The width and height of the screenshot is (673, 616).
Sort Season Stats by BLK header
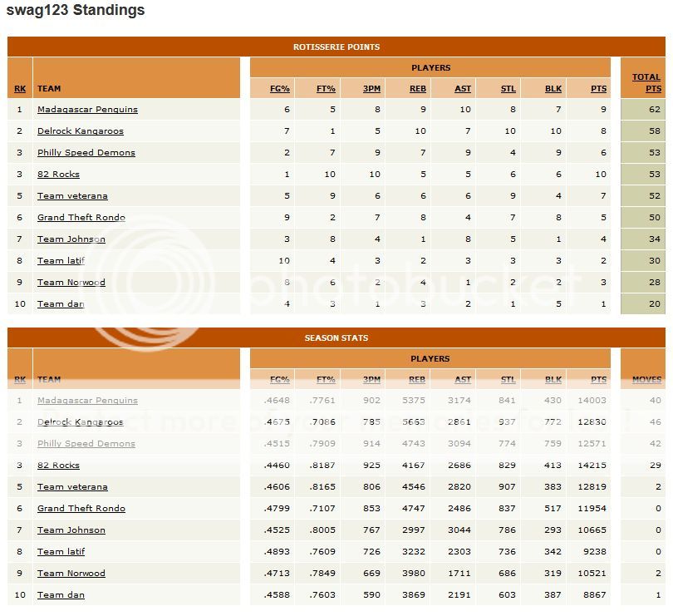pyautogui.click(x=553, y=379)
